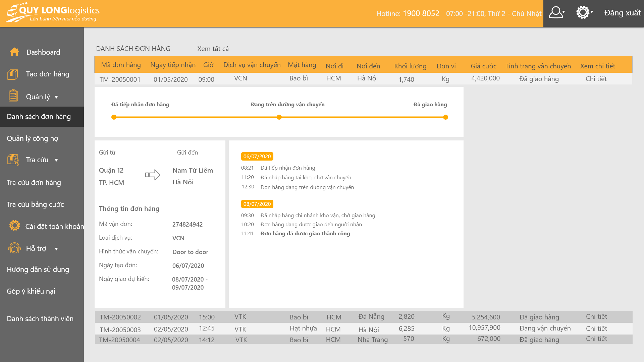Click Chi tiết for order TM-20050004
The height and width of the screenshot is (362, 644).
(596, 339)
